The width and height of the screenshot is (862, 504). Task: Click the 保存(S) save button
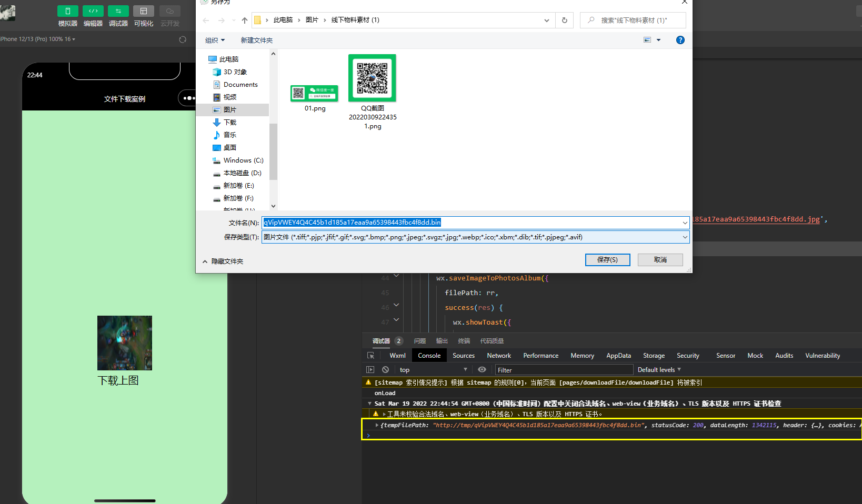(607, 260)
